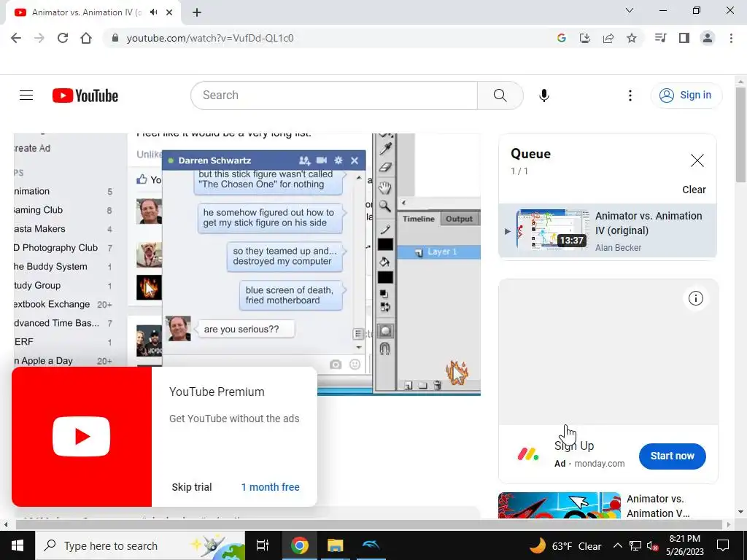The height and width of the screenshot is (560, 747).
Task: Open the notifications action center icon
Action: [723, 545]
